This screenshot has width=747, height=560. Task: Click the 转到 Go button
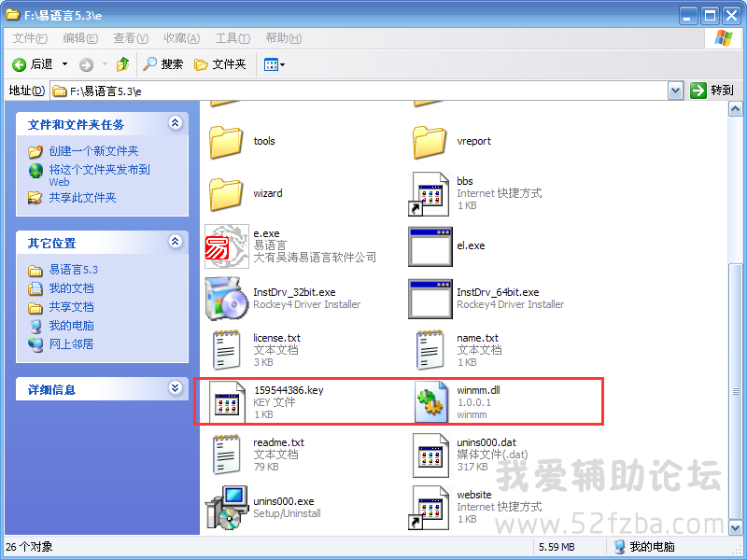(712, 91)
